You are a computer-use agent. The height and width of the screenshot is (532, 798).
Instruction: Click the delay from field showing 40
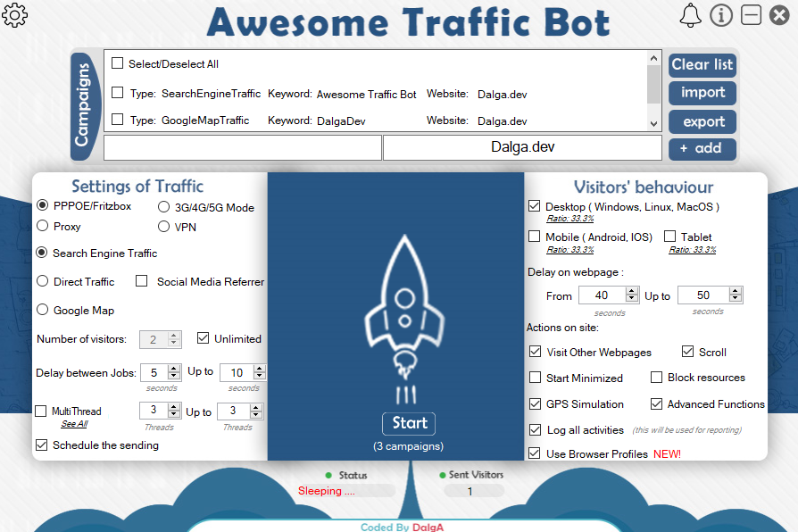[x=602, y=295]
